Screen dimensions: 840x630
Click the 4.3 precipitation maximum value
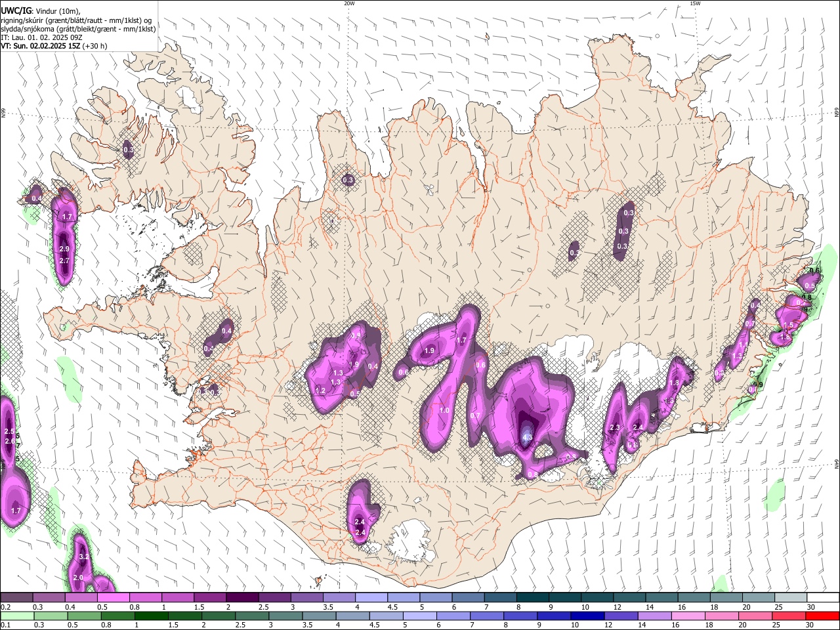[528, 437]
